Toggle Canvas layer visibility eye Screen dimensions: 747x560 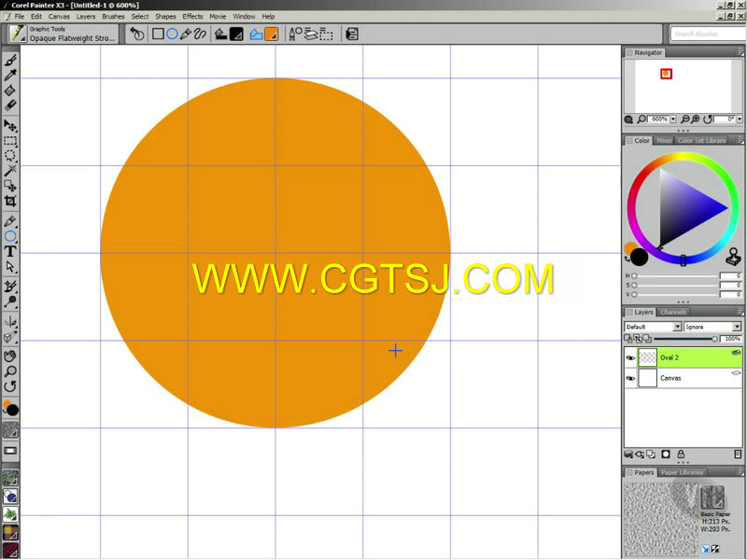coord(630,378)
